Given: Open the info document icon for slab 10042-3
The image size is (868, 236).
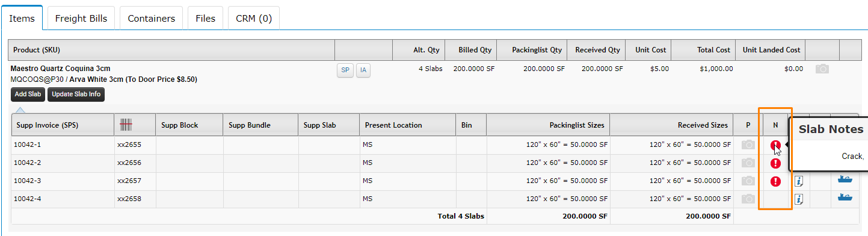Looking at the screenshot, I should pyautogui.click(x=799, y=181).
